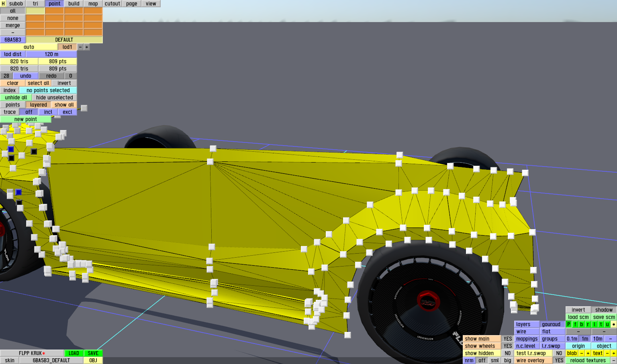Toggle the P view button in green row

coord(569,324)
